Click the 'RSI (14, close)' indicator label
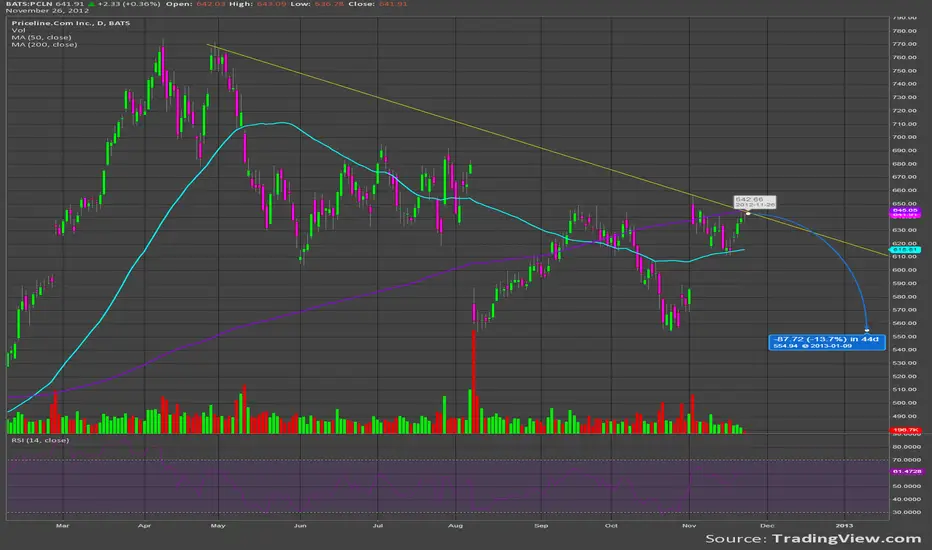932x550 pixels. [x=40, y=440]
